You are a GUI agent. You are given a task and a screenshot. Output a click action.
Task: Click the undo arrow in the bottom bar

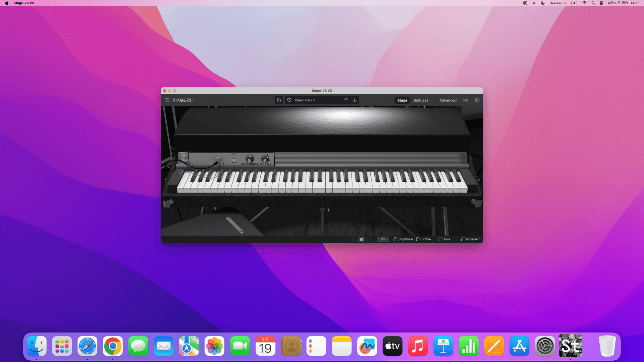pyautogui.click(x=354, y=239)
